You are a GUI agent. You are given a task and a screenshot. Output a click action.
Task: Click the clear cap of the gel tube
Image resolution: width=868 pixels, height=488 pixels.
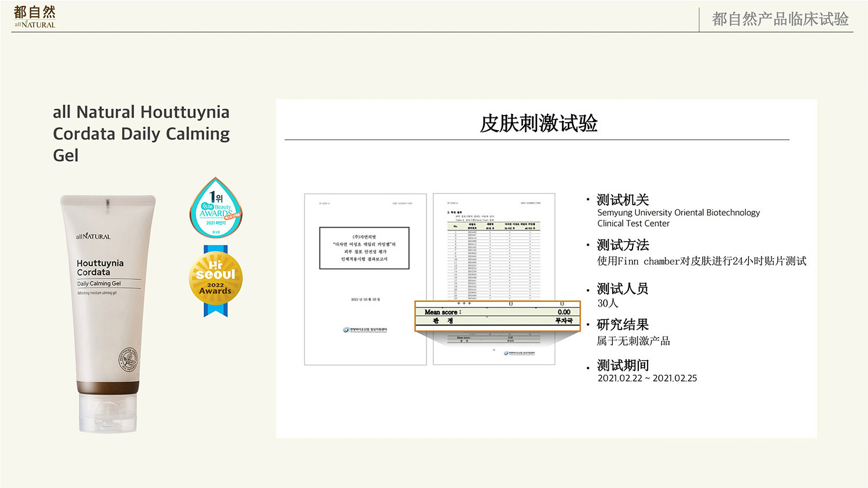108,413
